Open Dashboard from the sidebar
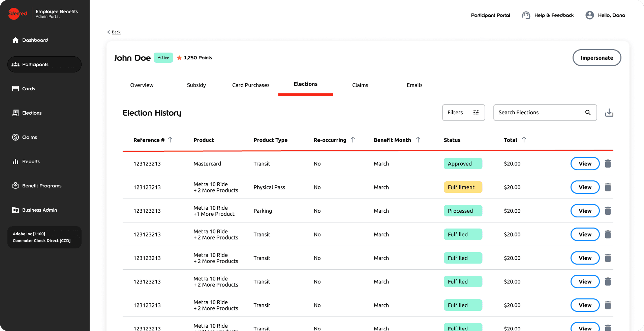This screenshot has height=331, width=644. click(30, 40)
